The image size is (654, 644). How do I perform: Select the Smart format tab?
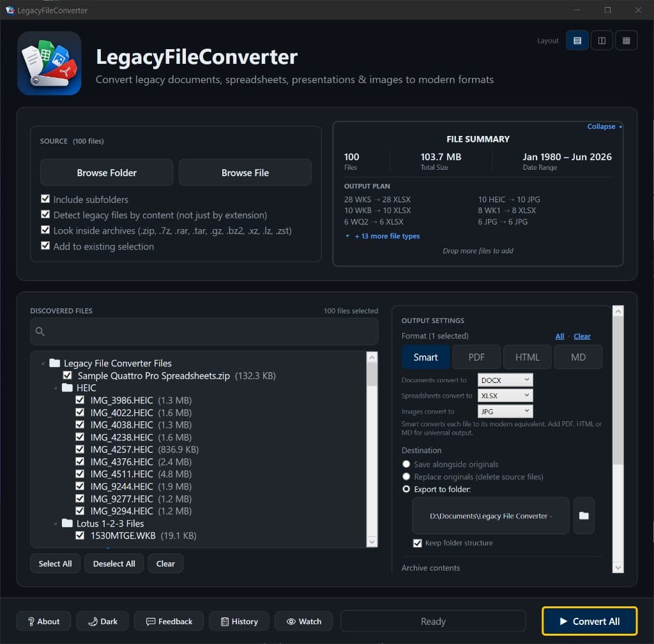(x=425, y=357)
